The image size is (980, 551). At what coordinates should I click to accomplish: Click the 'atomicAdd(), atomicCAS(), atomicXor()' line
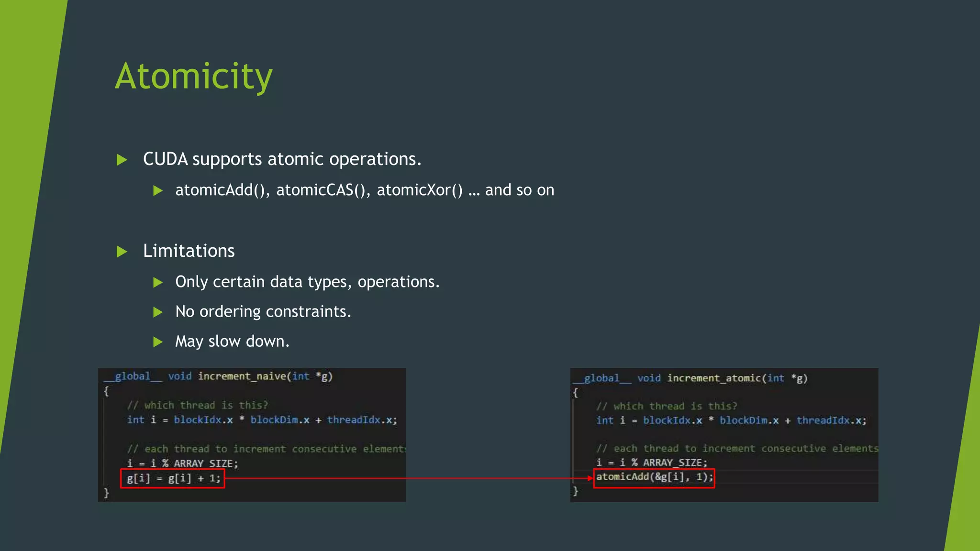365,190
